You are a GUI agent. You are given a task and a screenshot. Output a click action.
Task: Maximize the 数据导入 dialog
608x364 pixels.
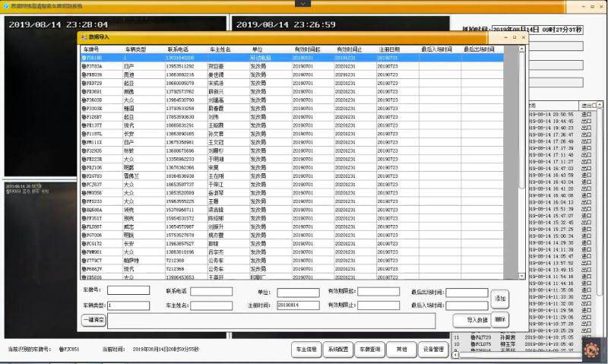(x=515, y=37)
